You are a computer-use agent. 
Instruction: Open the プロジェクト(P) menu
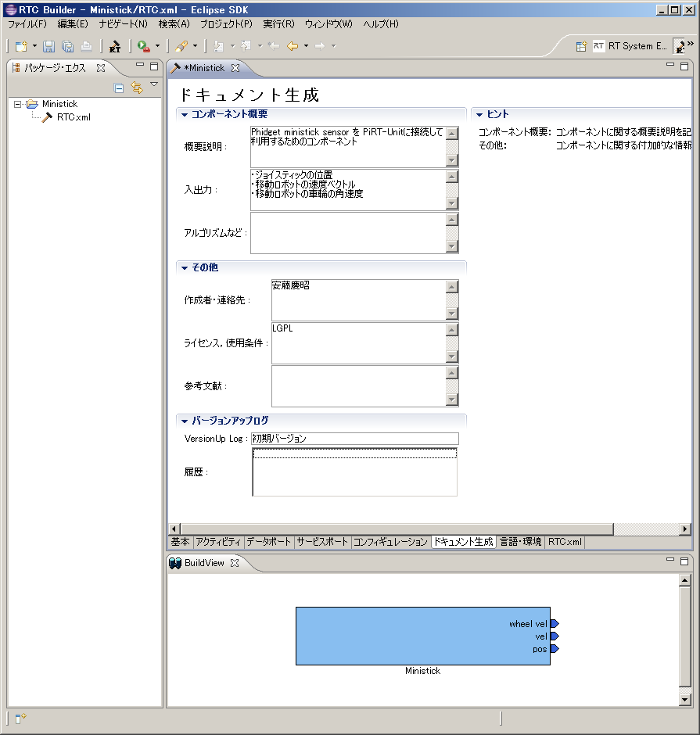(x=226, y=24)
